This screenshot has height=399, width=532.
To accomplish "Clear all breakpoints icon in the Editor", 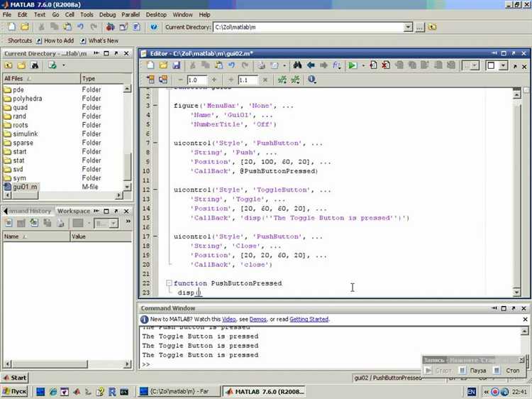I will (x=386, y=65).
